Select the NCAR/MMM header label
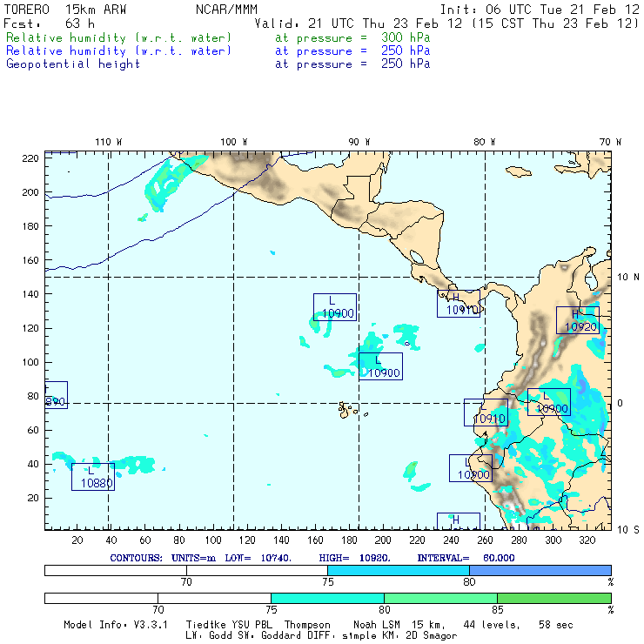 [227, 10]
